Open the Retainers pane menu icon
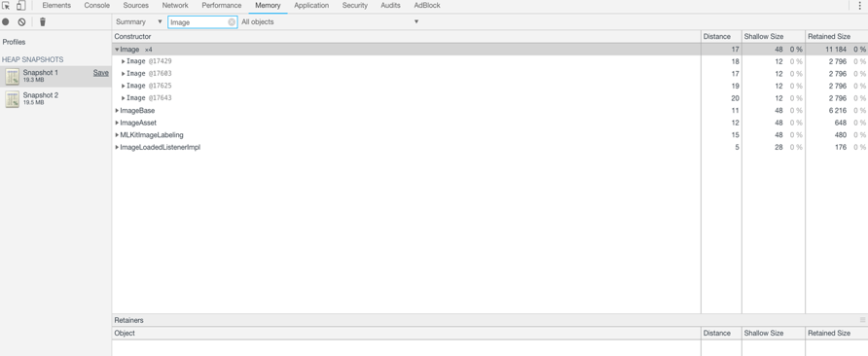The height and width of the screenshot is (356, 868). 862,320
